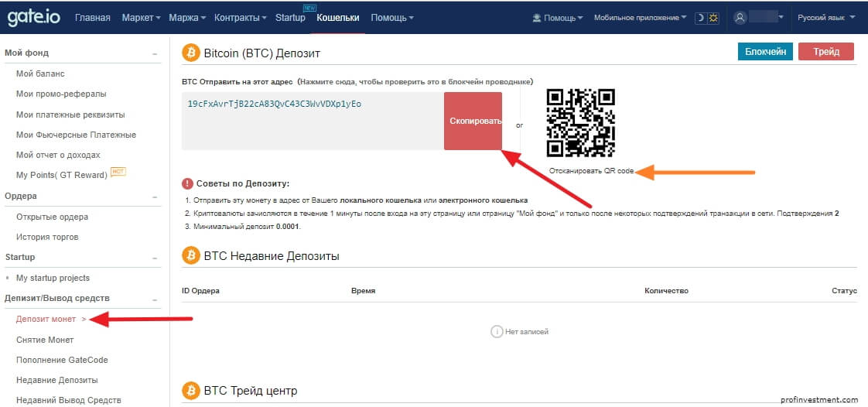The image size is (868, 407).
Task: Click the support agent icon in the header
Action: click(x=536, y=18)
